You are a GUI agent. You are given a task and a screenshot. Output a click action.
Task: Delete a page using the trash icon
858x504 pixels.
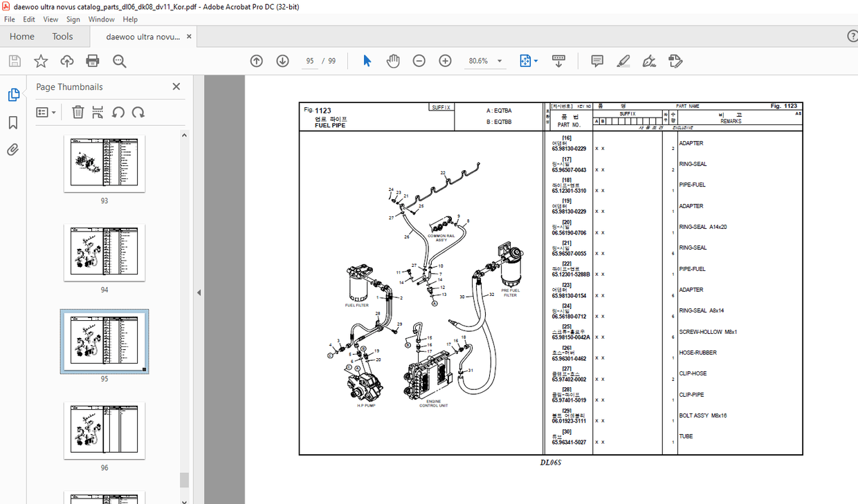[77, 111]
